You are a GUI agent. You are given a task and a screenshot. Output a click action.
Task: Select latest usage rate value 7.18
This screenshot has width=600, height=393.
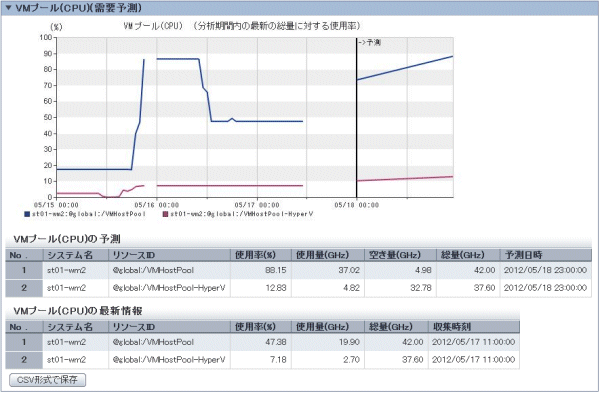coord(278,359)
